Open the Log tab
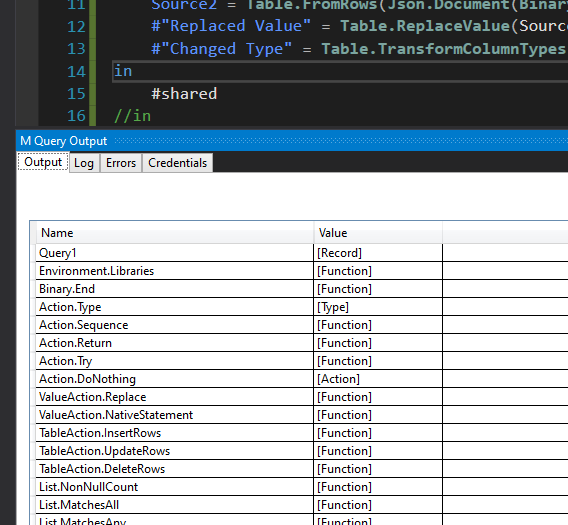The width and height of the screenshot is (568, 525). pos(84,163)
